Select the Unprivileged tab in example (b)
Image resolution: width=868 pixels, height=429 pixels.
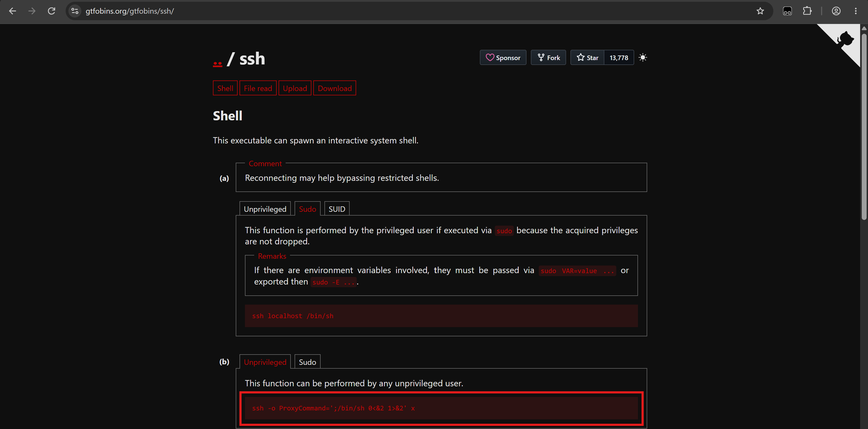(265, 362)
